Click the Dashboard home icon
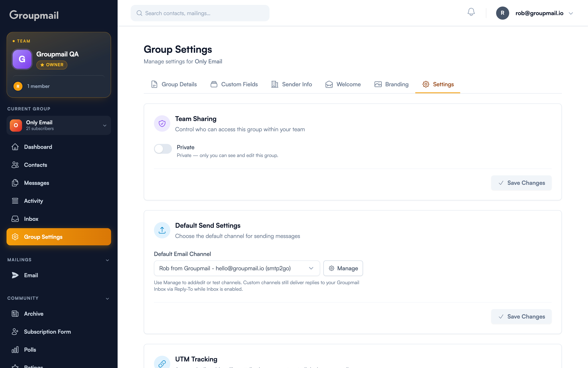This screenshot has width=588, height=368. [15, 147]
